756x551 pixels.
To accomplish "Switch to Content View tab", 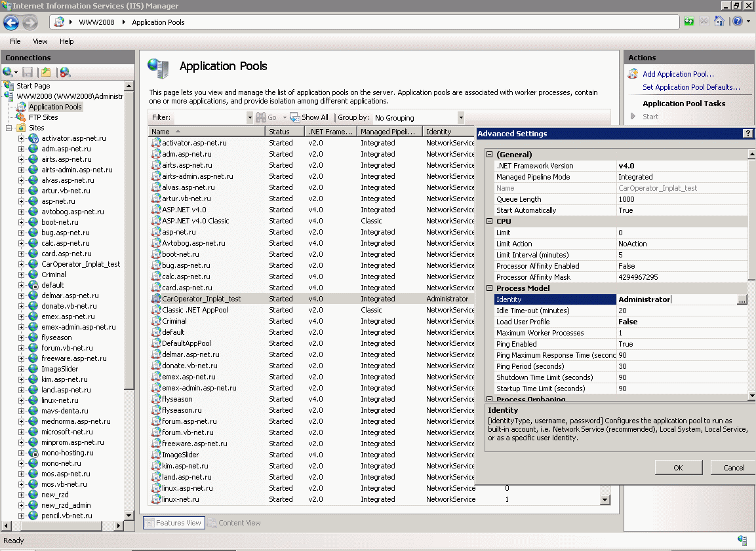I will click(x=235, y=523).
